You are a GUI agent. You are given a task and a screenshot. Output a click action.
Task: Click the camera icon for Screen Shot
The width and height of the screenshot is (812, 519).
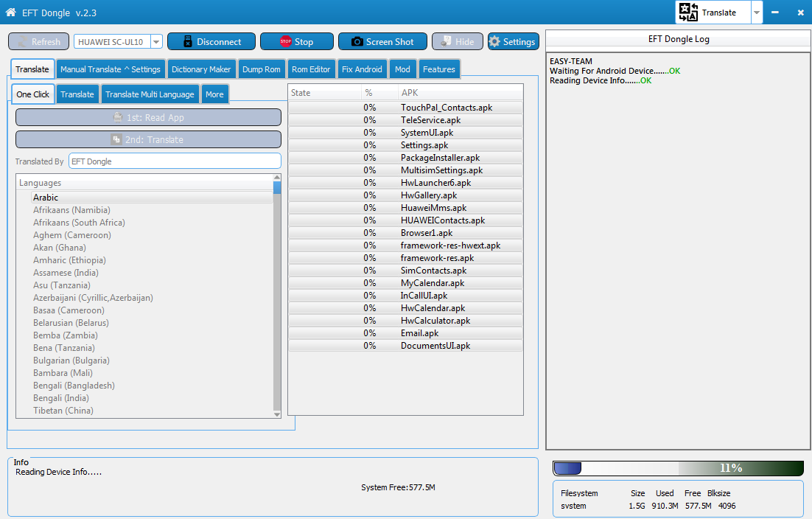[x=357, y=41]
